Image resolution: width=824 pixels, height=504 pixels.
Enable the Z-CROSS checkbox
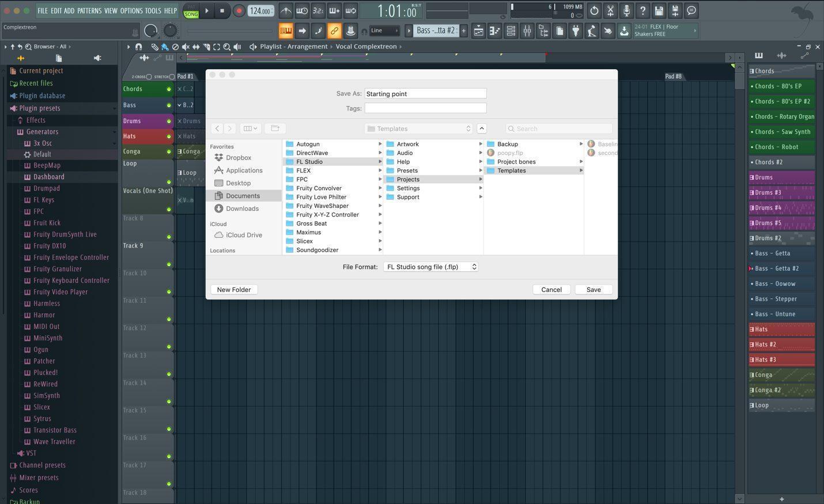pos(149,77)
